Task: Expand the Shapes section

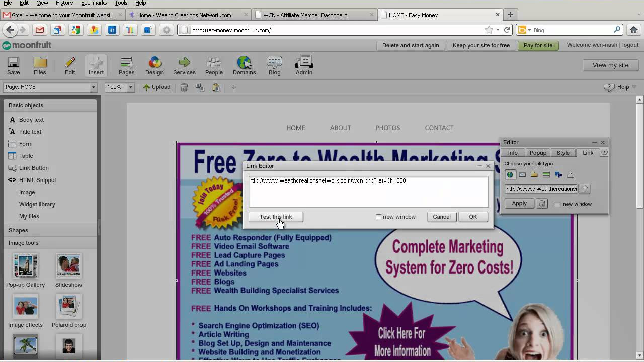Action: (x=50, y=230)
